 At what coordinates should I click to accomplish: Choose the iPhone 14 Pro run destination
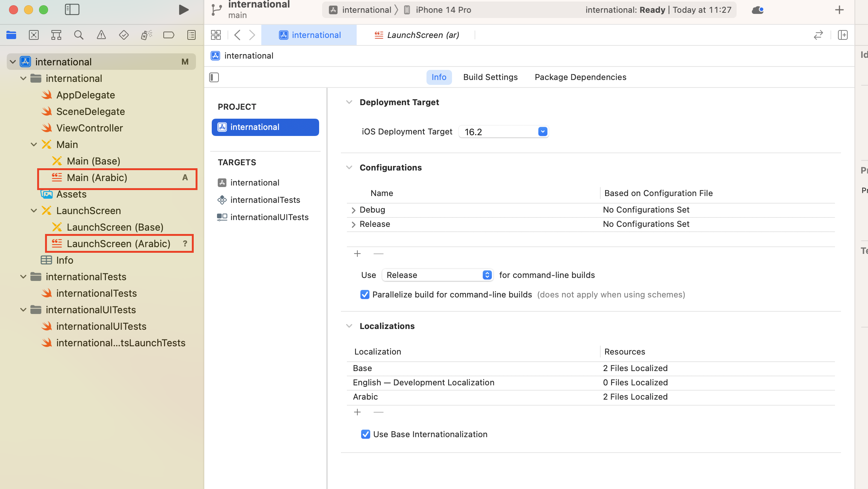point(437,10)
